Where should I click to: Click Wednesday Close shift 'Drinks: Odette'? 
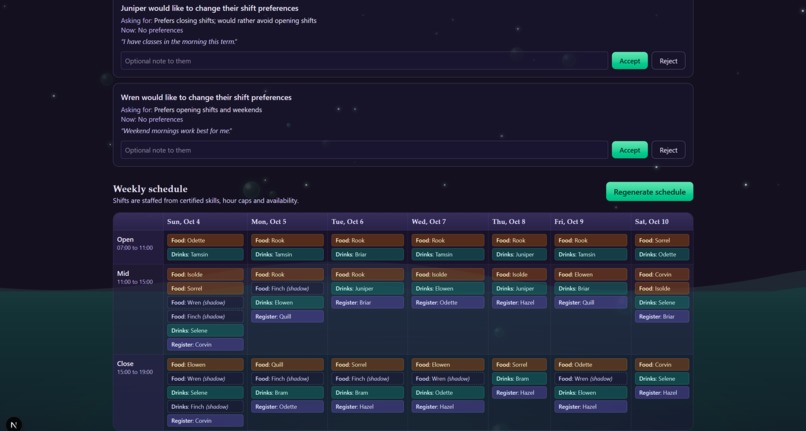(448, 392)
